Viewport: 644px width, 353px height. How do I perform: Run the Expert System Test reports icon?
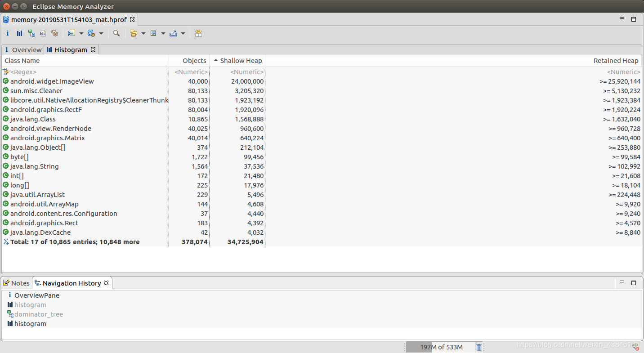tap(72, 33)
